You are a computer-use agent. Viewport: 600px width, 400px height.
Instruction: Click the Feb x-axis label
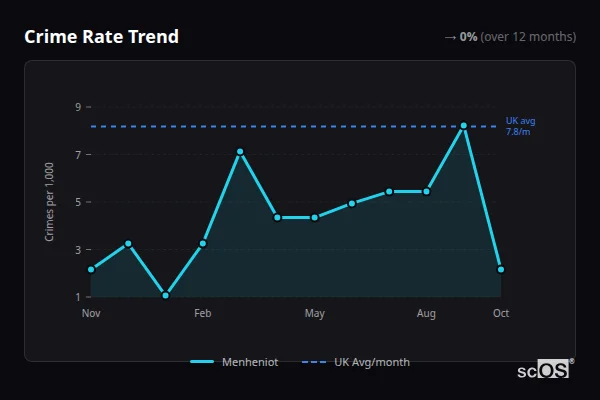(202, 313)
